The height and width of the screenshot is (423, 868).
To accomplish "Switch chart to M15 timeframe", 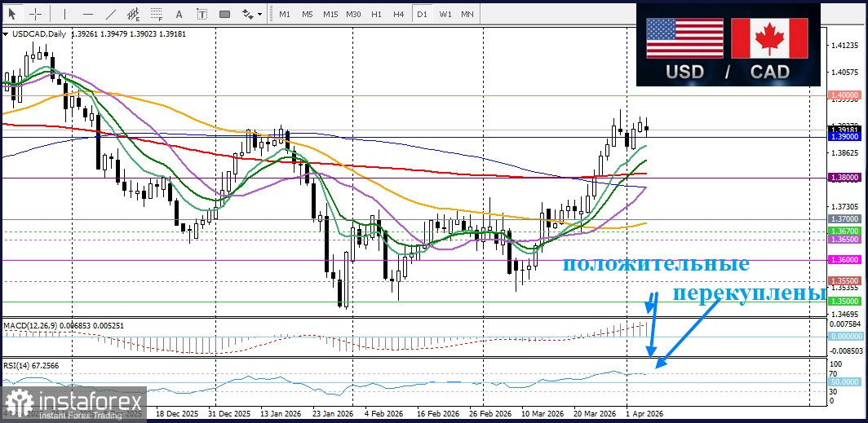I will click(330, 14).
